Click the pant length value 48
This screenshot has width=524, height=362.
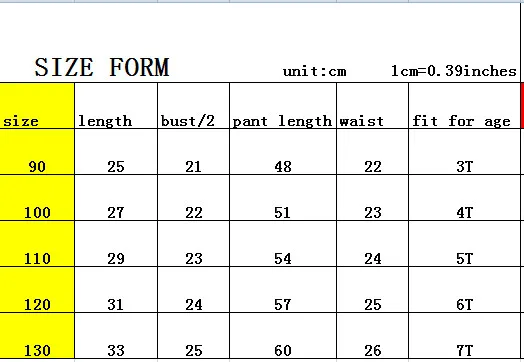coord(283,151)
